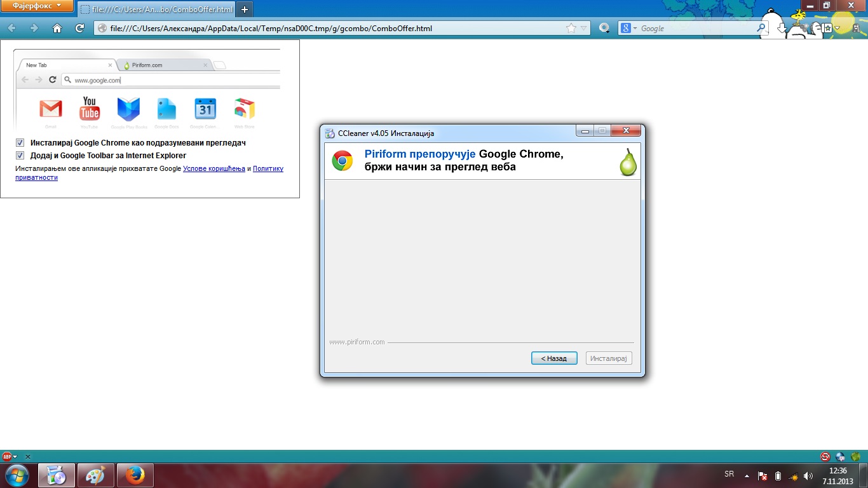Click the search magnifier in search box
Screen dimensions: 868x488
761,28
